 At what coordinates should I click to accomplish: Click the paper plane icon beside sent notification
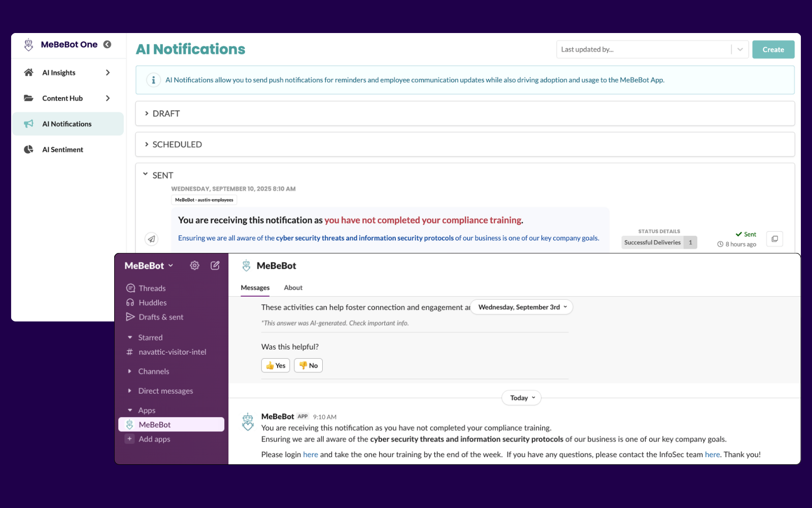[151, 239]
